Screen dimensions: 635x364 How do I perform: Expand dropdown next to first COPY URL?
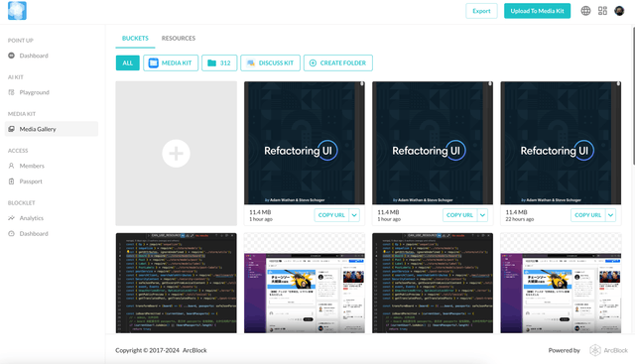[354, 215]
